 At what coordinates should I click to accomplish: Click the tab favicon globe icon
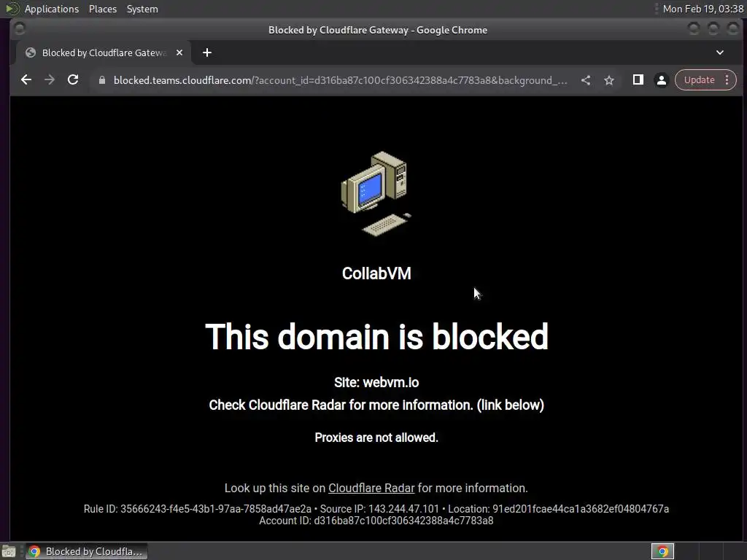[31, 52]
